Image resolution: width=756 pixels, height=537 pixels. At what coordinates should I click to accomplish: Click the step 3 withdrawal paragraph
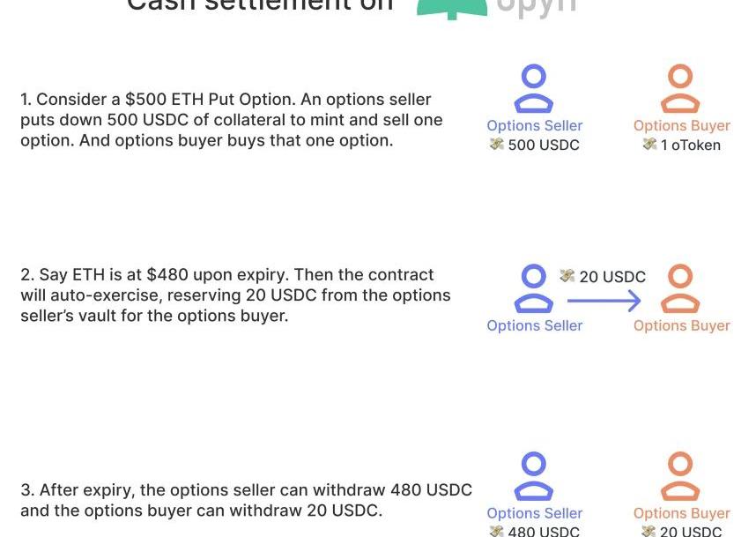tap(246, 500)
